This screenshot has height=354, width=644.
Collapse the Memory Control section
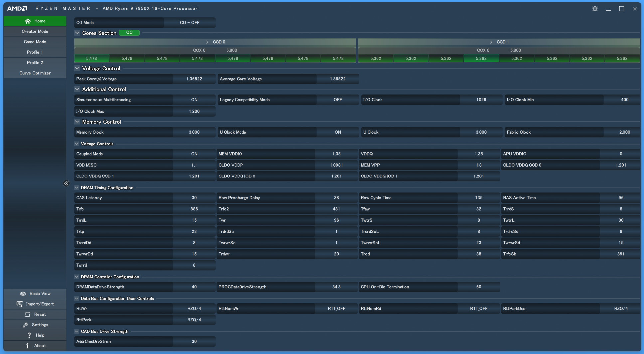pos(77,122)
